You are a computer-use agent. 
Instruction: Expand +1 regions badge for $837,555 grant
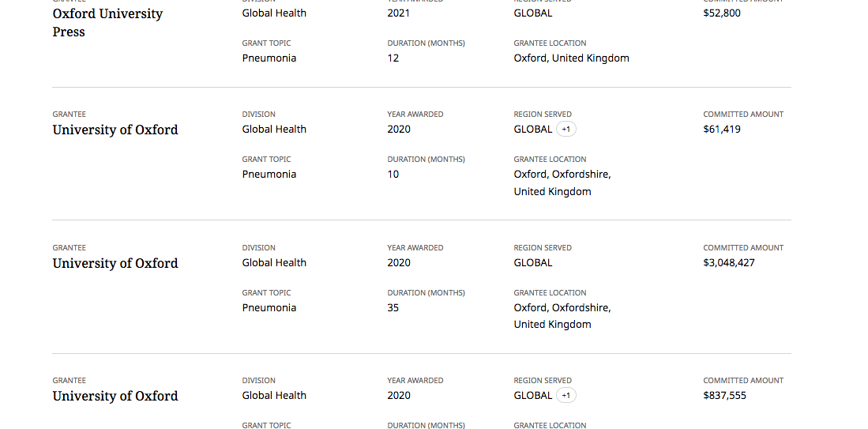tap(566, 395)
